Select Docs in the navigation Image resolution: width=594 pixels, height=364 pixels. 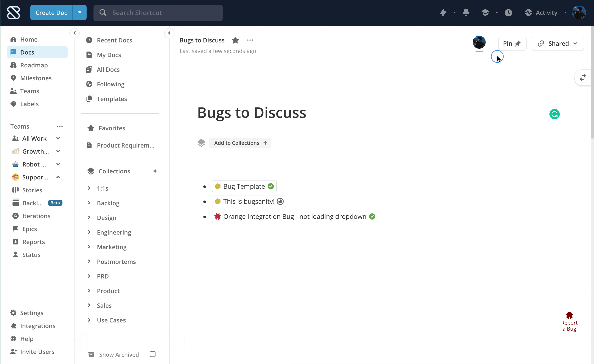point(37,52)
